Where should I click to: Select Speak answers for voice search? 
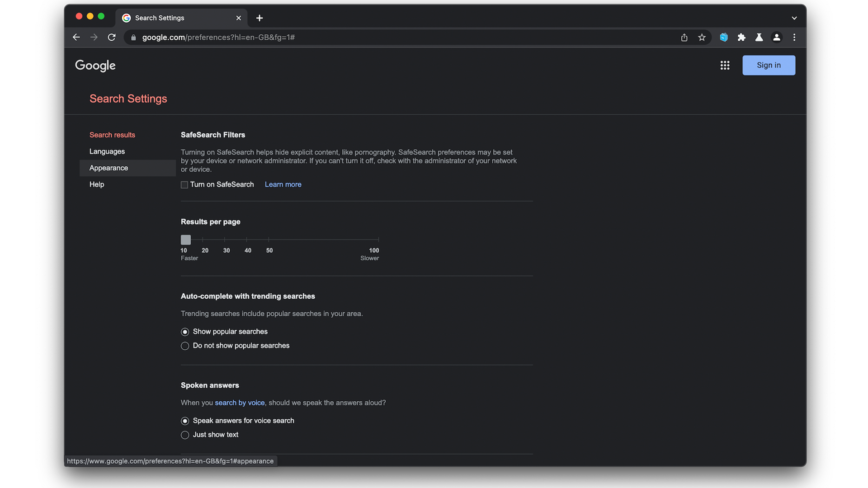point(185,421)
